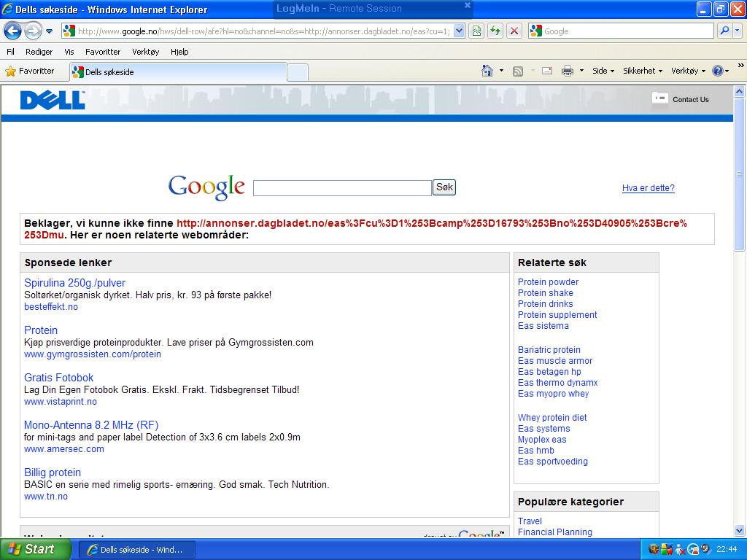Open the Spirulina 250g./pulver link
Image resolution: width=747 pixels, height=560 pixels.
[x=75, y=283]
